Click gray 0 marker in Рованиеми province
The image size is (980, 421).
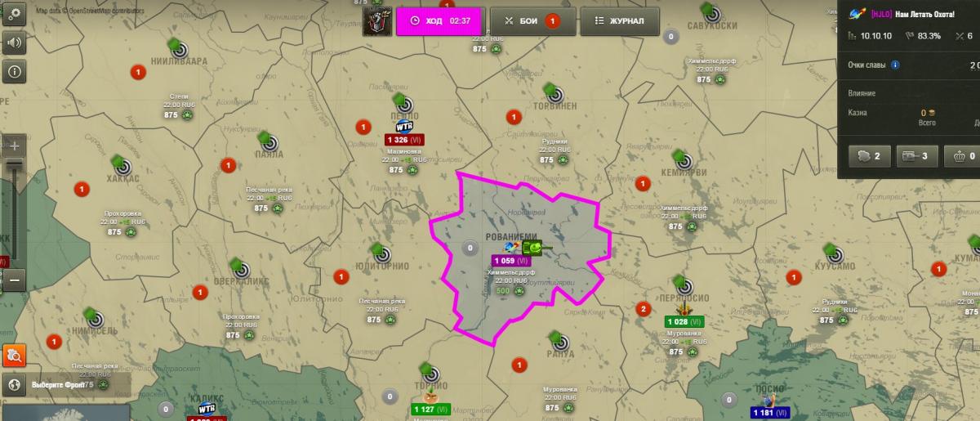[470, 248]
